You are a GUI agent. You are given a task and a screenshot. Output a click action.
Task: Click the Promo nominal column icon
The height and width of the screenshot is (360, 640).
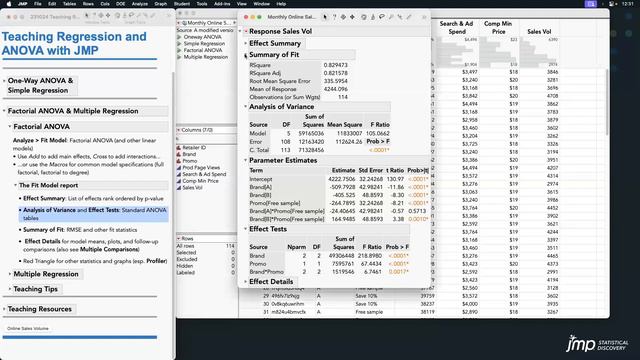click(179, 161)
